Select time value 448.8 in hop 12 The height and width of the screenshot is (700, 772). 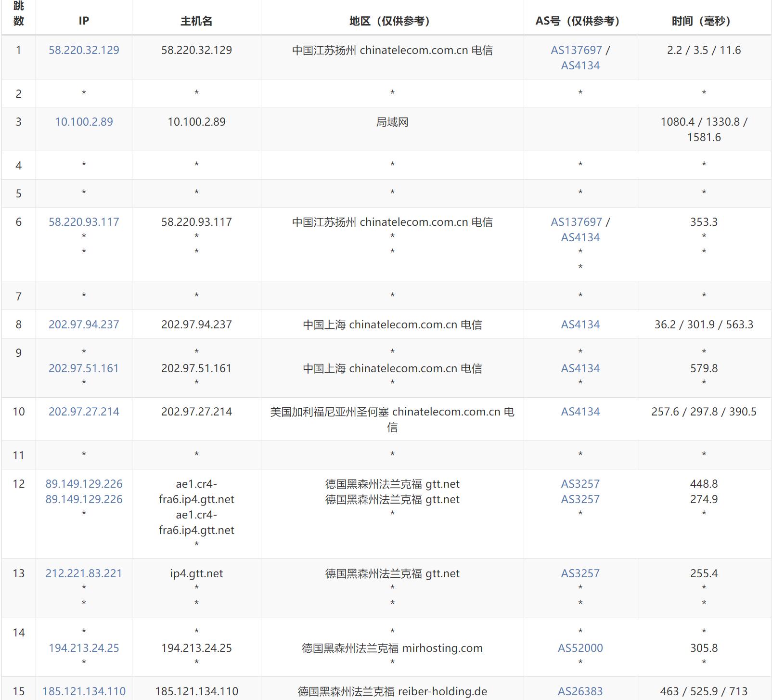(x=704, y=484)
